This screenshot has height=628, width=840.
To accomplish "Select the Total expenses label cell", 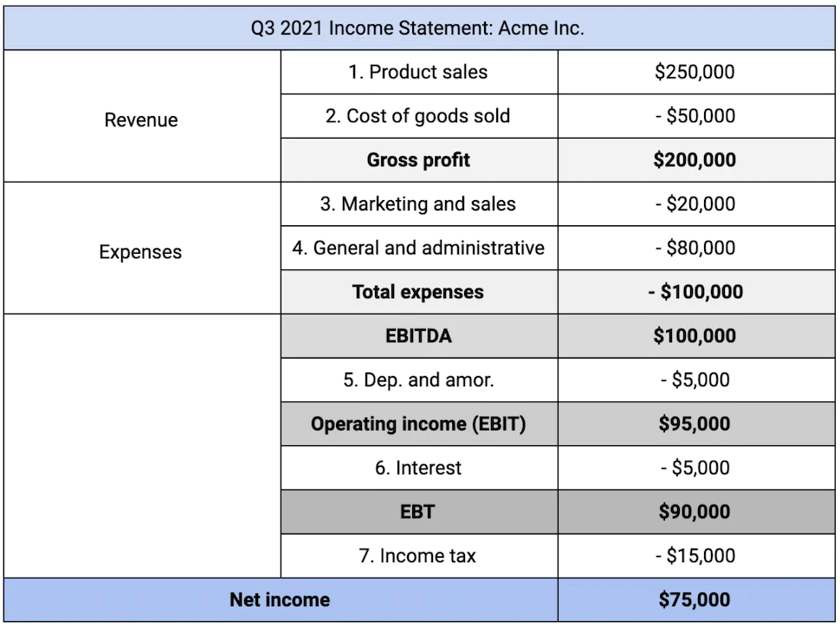I will click(418, 292).
